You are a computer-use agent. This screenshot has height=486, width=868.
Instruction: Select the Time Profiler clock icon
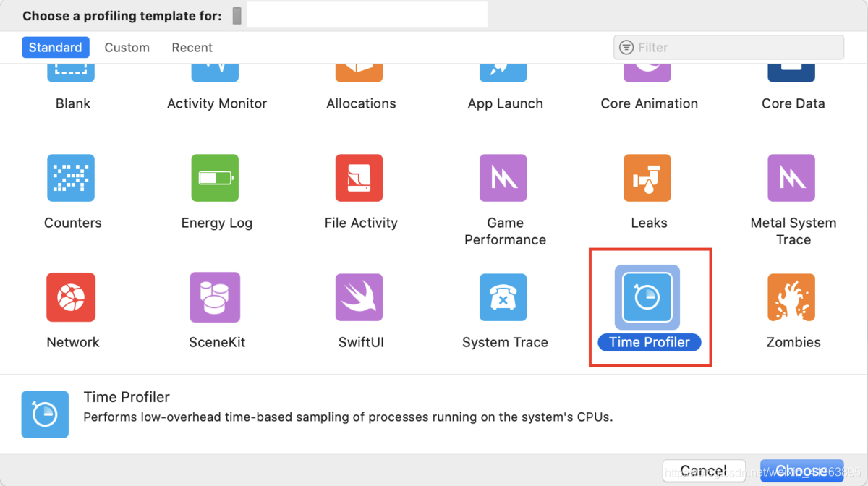pyautogui.click(x=647, y=297)
